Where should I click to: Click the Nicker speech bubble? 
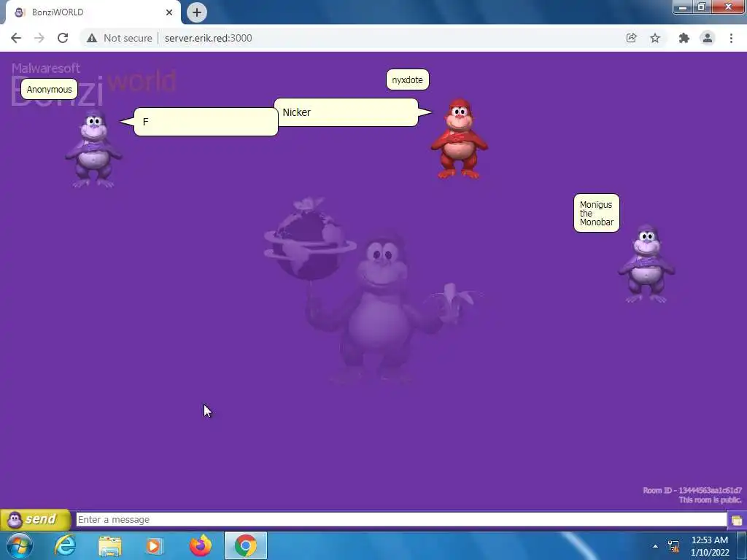tap(347, 112)
